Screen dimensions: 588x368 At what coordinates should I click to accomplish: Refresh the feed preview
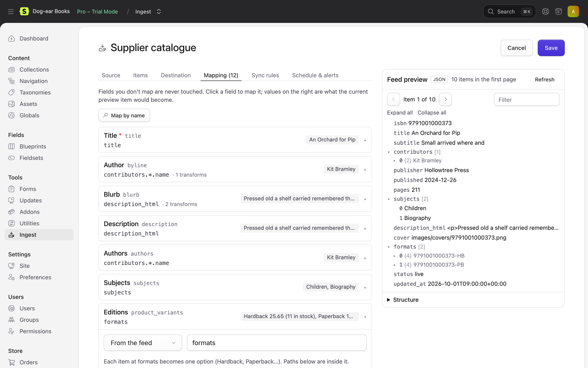(545, 80)
